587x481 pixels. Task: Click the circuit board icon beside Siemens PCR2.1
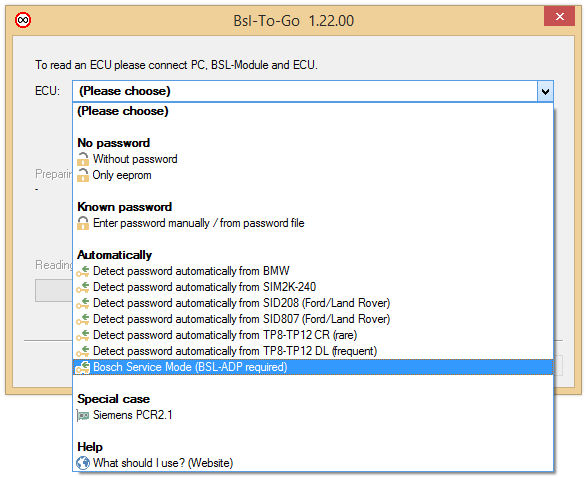click(83, 415)
